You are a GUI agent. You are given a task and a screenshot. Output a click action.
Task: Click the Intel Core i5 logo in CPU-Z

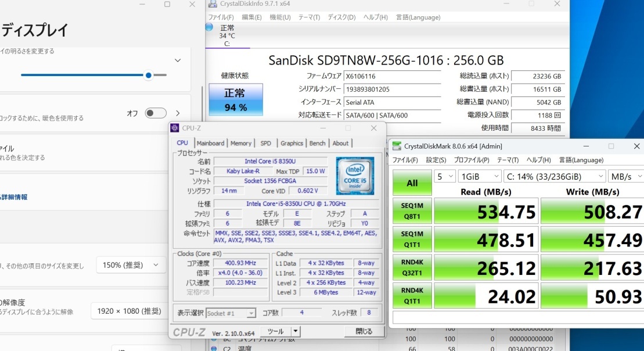point(355,175)
